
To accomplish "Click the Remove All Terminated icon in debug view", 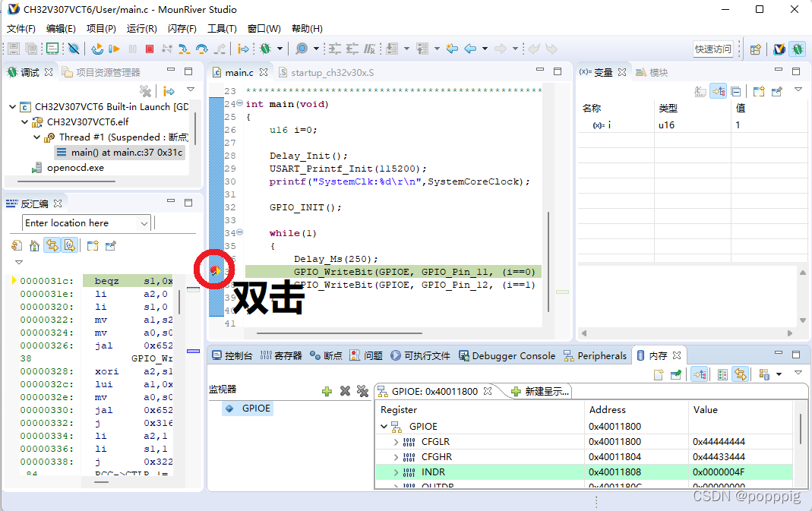I will [146, 91].
